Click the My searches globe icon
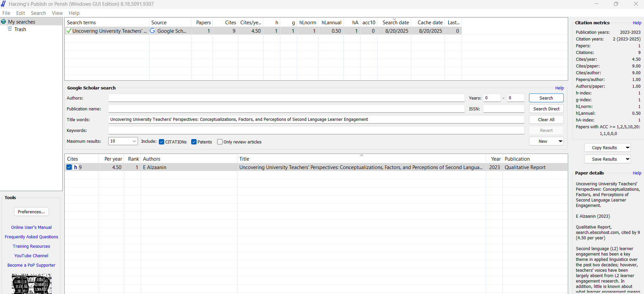 [x=4, y=22]
